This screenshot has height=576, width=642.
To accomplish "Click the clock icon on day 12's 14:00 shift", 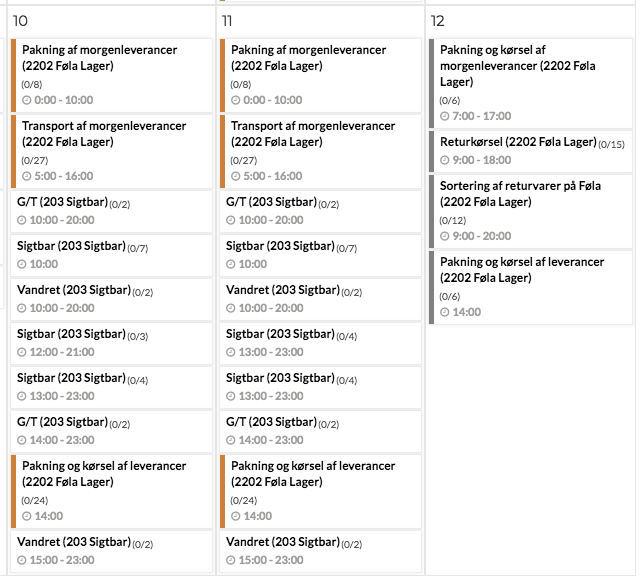I will pos(444,312).
